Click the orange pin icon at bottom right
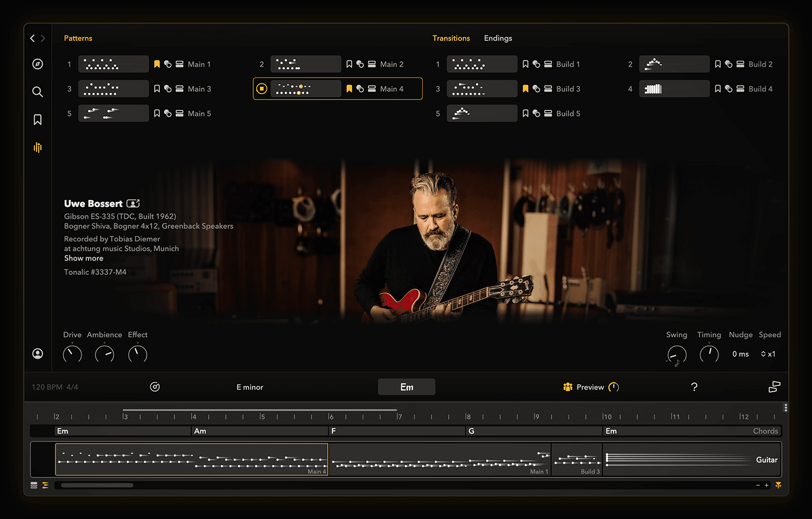The image size is (812, 519). [x=779, y=486]
